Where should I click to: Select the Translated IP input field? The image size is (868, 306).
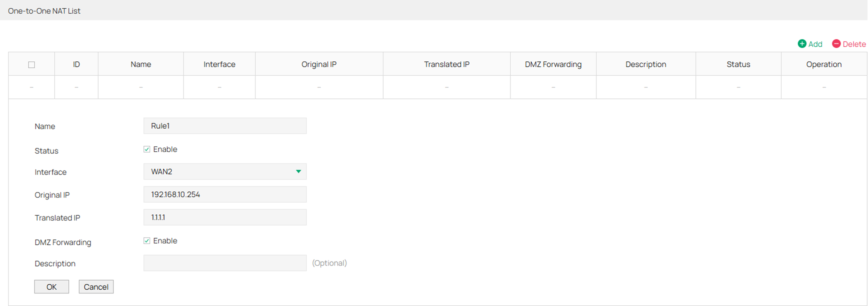tap(225, 217)
